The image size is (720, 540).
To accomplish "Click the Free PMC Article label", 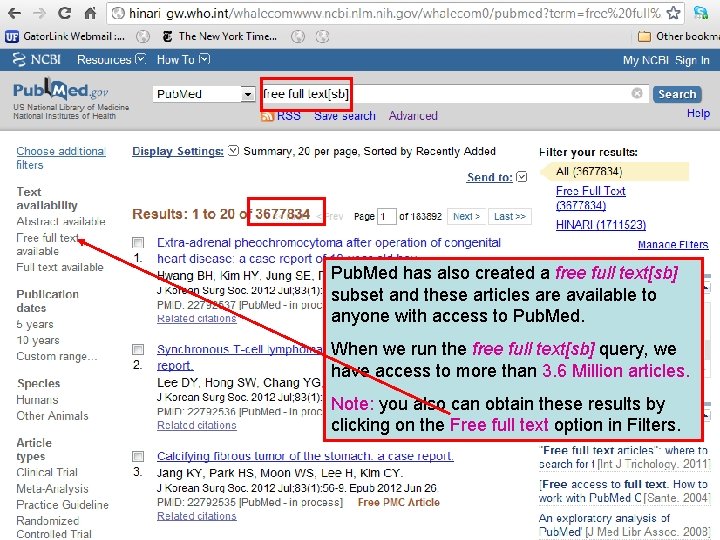I will (x=399, y=502).
